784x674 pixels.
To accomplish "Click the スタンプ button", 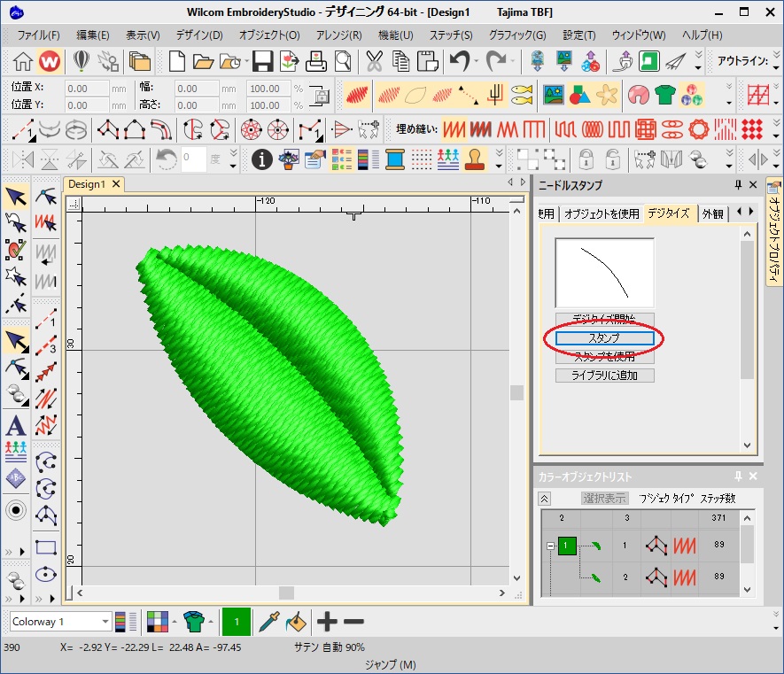I will (x=604, y=338).
